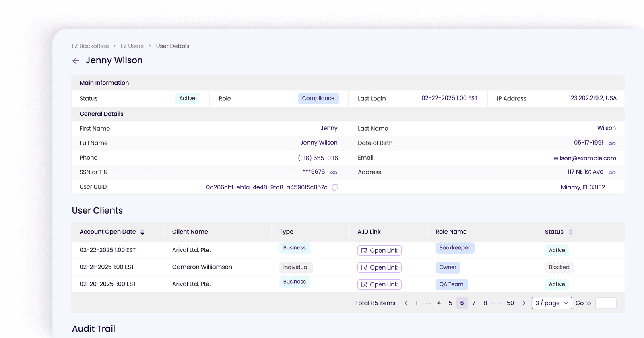Sort the Status column in User Clients
The width and height of the screenshot is (644, 338).
570,232
